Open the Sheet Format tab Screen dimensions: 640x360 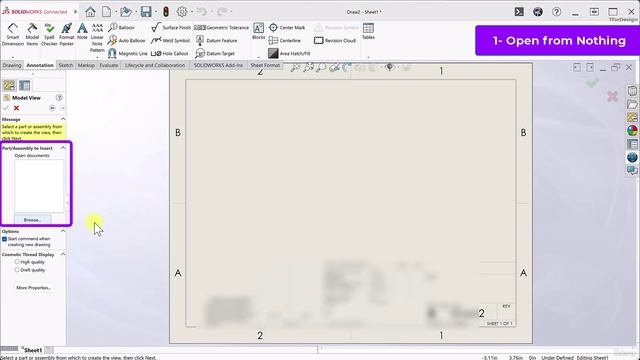click(265, 65)
